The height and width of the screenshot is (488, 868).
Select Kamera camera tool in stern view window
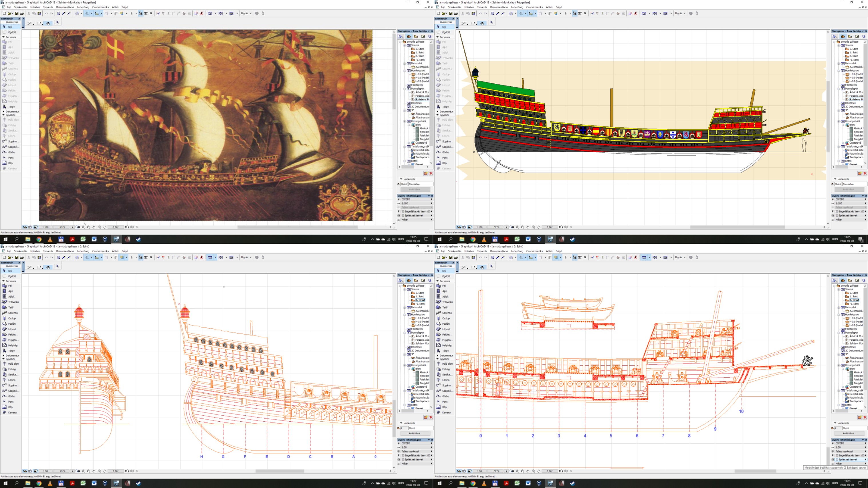(x=10, y=412)
